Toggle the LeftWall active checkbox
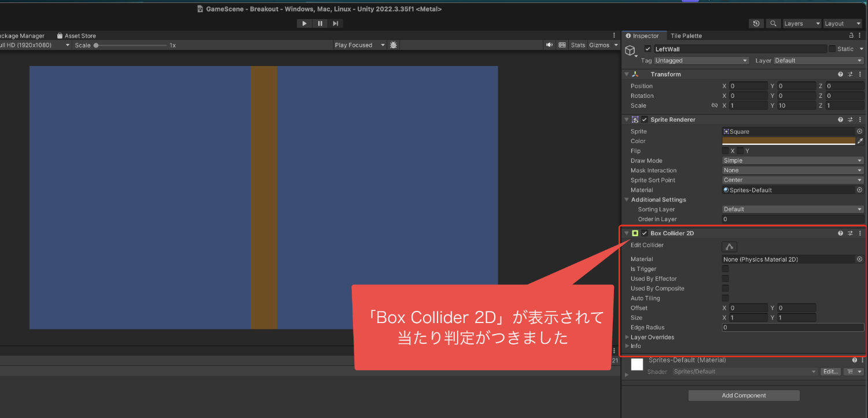The width and height of the screenshot is (868, 418). coord(648,49)
